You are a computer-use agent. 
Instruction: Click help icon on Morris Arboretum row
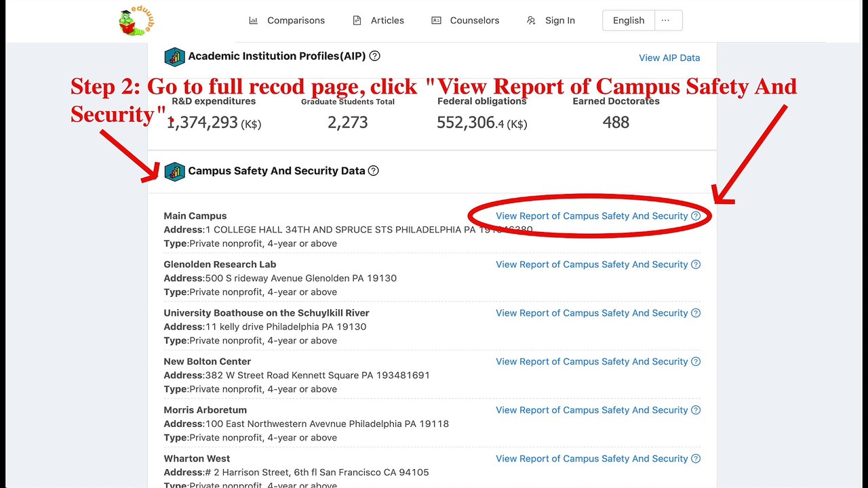point(696,410)
